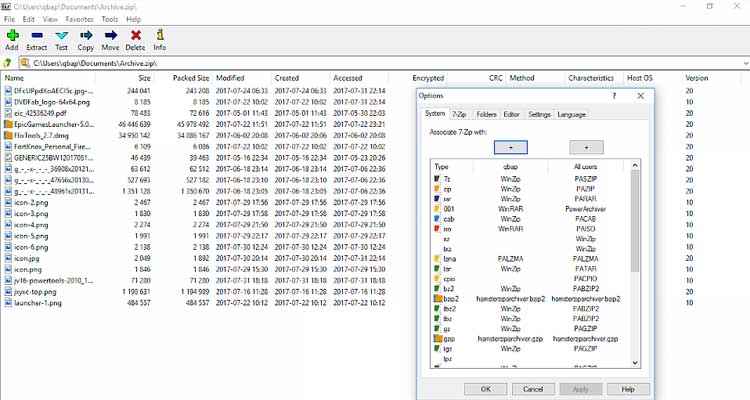
Task: Click Cancel in the Options dialog
Action: pyautogui.click(x=533, y=389)
